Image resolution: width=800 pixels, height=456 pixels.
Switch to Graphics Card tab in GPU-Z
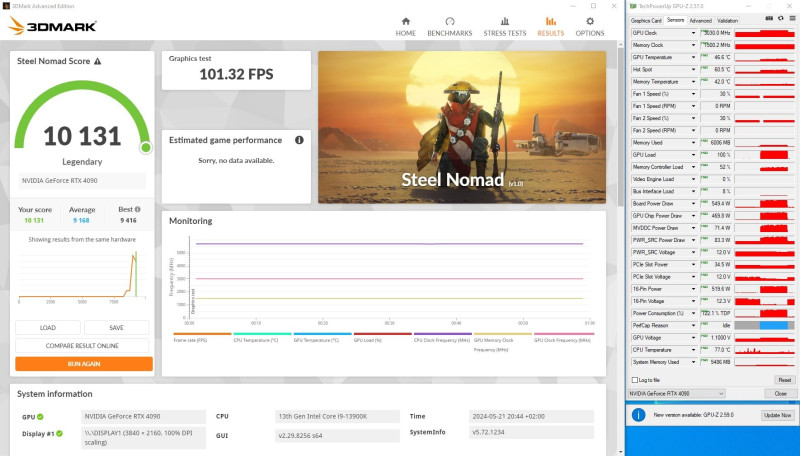pos(646,21)
